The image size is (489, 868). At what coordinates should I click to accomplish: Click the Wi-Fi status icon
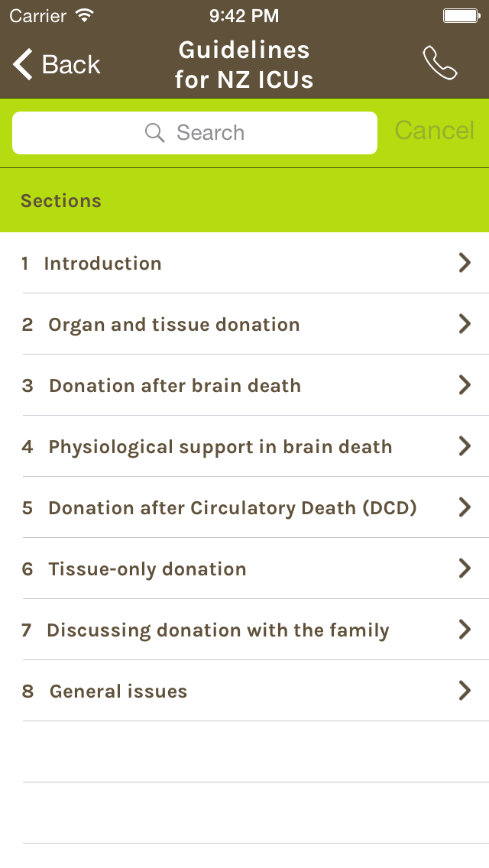tap(85, 15)
